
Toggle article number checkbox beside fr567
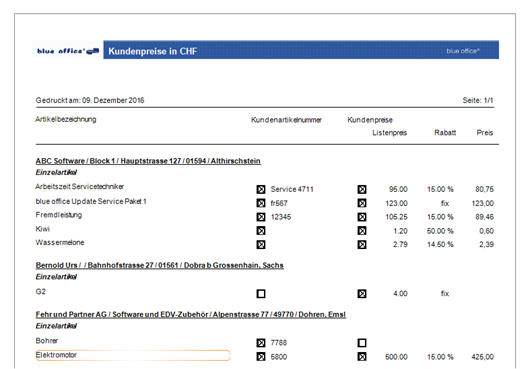click(261, 203)
